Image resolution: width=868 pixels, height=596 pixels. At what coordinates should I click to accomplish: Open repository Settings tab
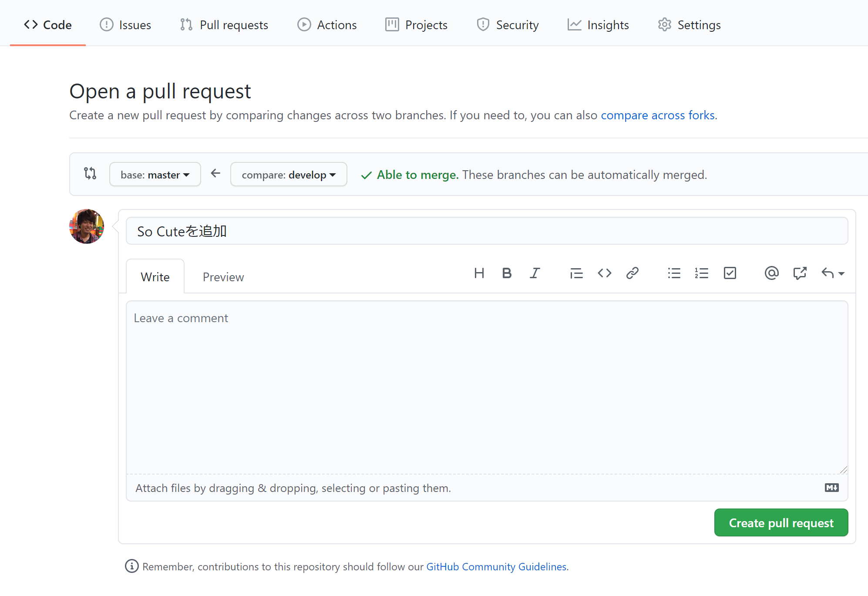(689, 25)
